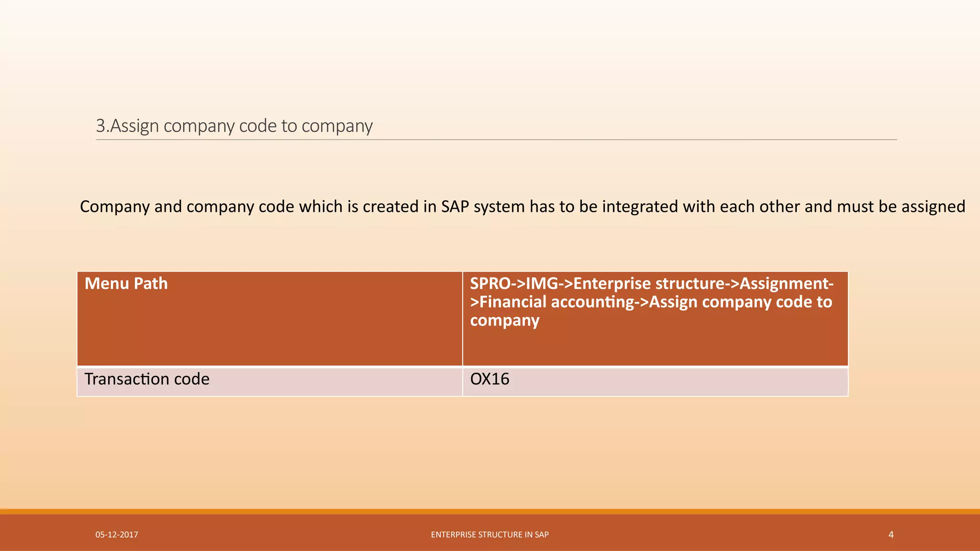Viewport: 980px width, 551px height.
Task: Click the 'Menu Path' table header cell
Action: pos(270,319)
